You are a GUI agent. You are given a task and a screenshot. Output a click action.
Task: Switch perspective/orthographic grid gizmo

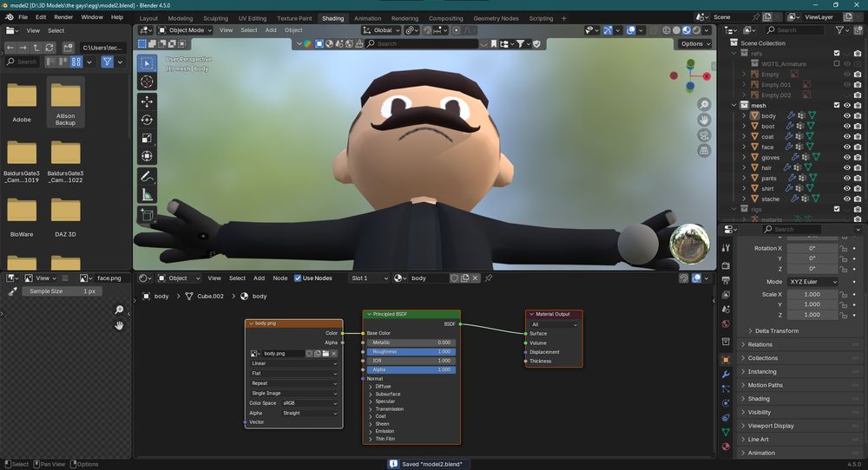coord(704,150)
